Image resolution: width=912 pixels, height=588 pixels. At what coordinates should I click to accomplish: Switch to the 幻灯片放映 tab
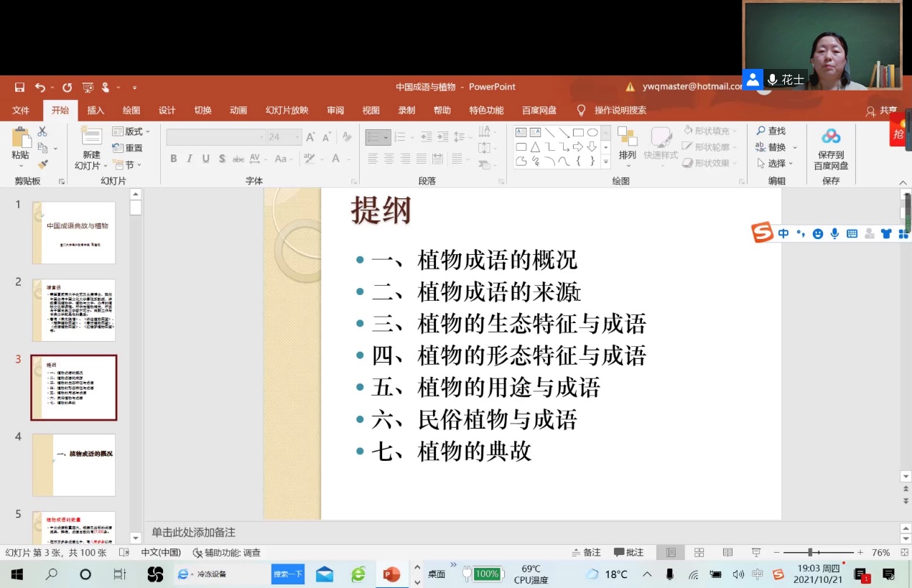pos(287,110)
